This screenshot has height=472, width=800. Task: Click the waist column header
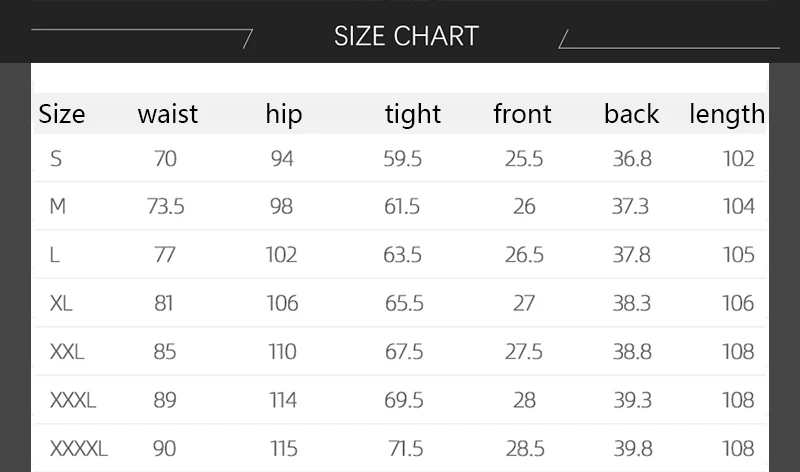pyautogui.click(x=167, y=114)
